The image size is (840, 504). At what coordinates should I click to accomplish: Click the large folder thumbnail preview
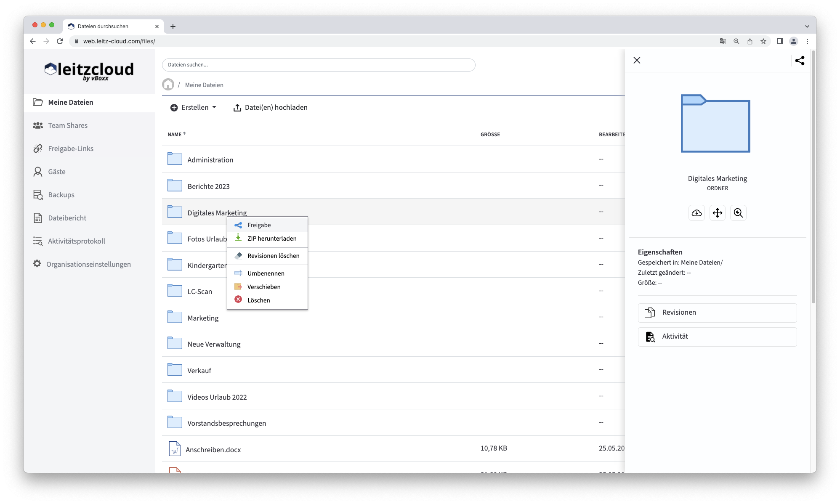[x=715, y=124]
